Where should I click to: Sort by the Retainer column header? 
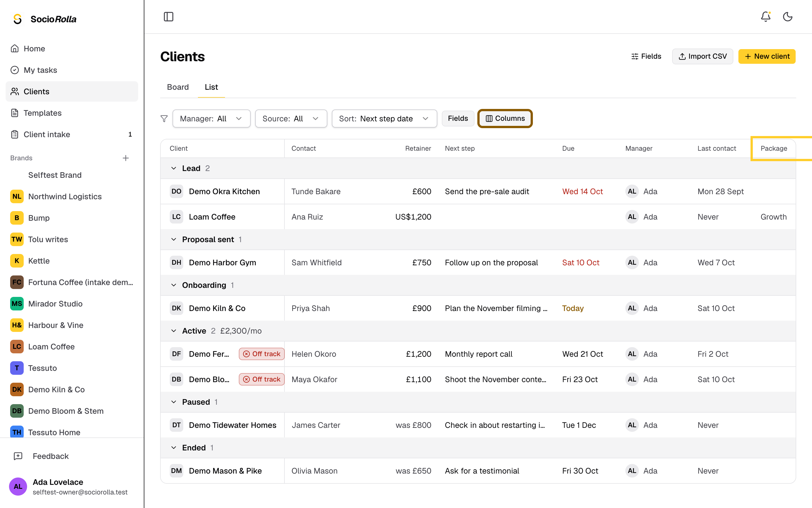pos(418,148)
